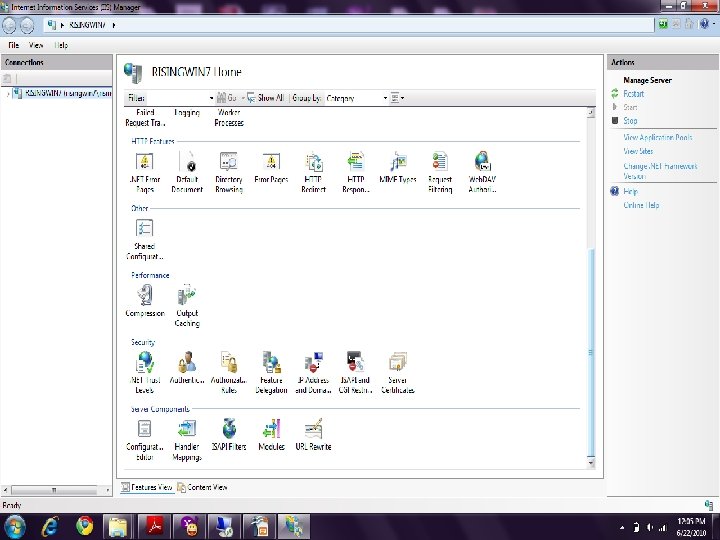Viewport: 720px width, 540px height.
Task: Open Compression feature
Action: click(x=145, y=301)
